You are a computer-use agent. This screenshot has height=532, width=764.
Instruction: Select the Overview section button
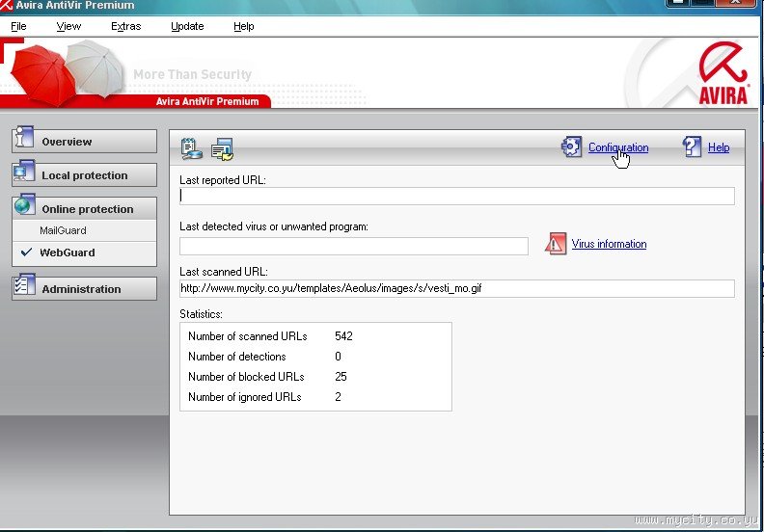pos(85,142)
